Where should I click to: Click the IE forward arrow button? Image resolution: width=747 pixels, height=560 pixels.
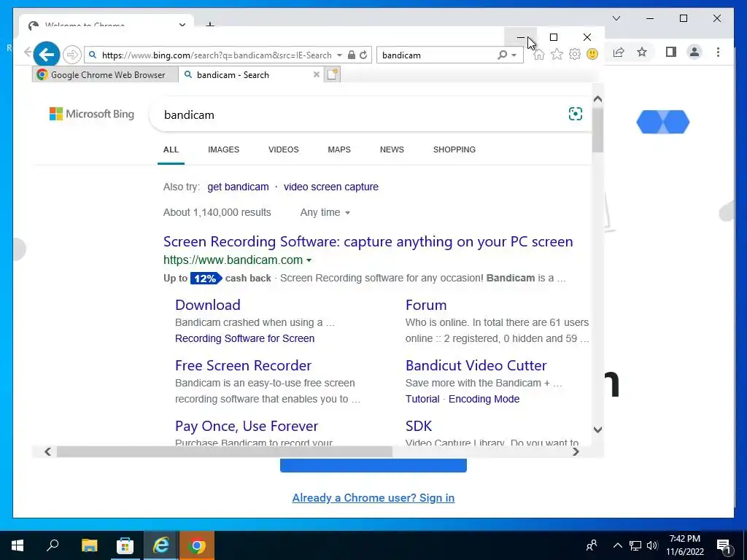click(x=72, y=55)
